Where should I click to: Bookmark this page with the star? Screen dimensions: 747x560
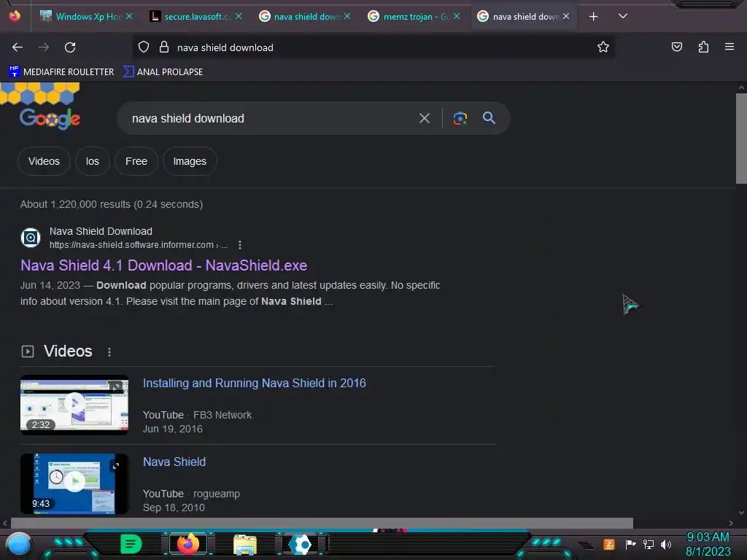(x=603, y=47)
